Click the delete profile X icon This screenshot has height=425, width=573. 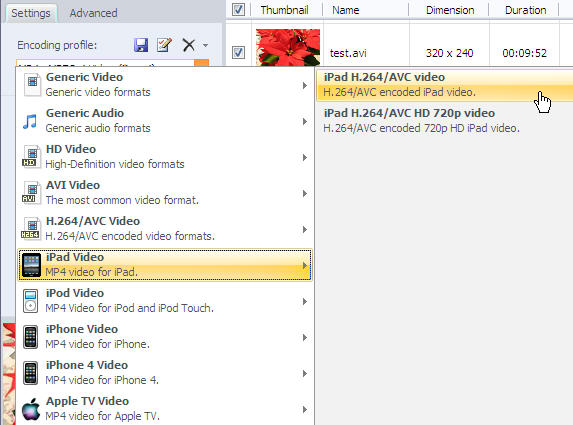(189, 45)
